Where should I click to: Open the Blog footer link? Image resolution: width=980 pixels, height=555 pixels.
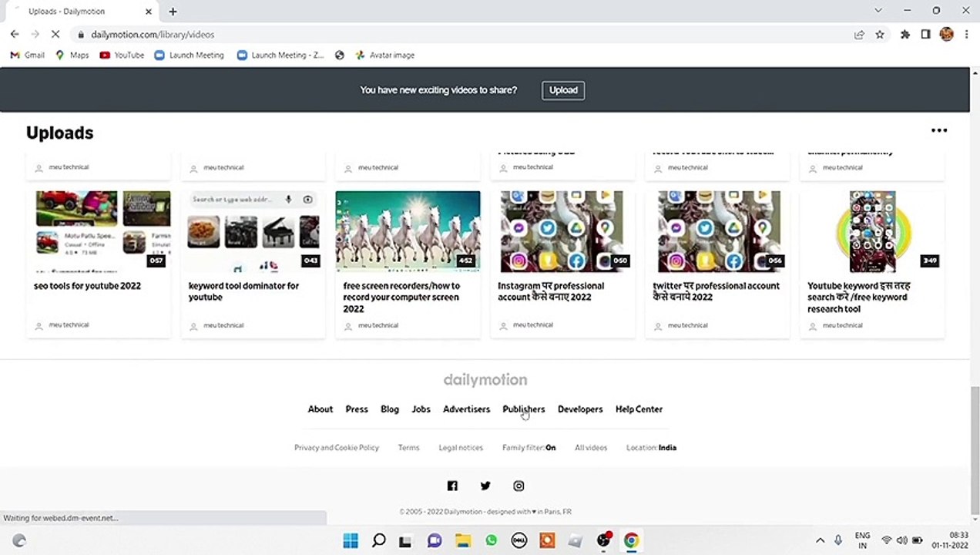tap(390, 409)
